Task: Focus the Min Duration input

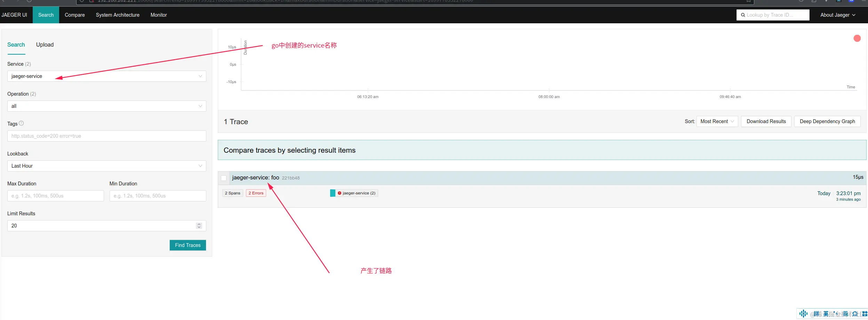Action: pos(158,196)
